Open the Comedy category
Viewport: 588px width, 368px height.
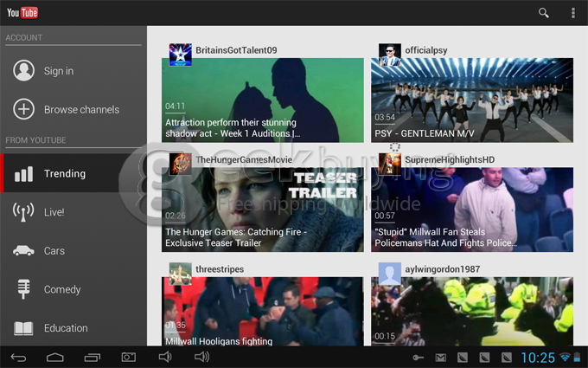pos(73,289)
